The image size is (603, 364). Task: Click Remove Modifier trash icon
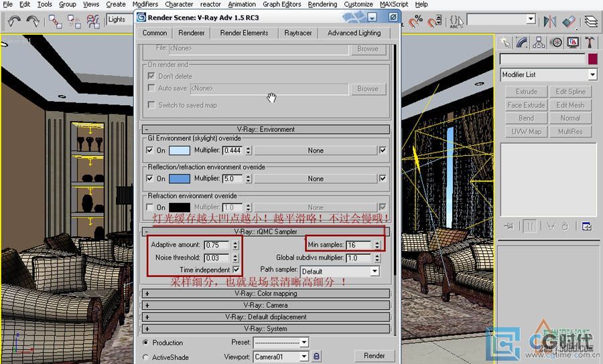(565, 226)
